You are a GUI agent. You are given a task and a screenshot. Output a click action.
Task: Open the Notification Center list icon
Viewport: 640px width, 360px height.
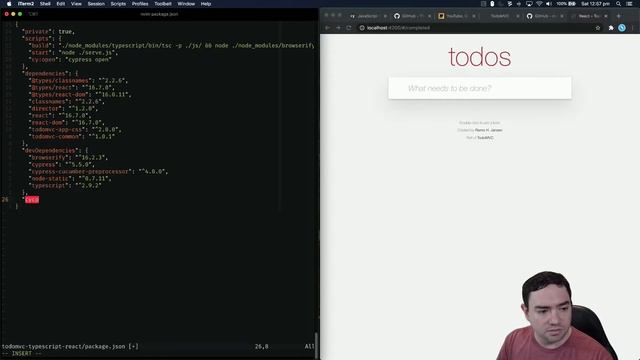tap(629, 4)
